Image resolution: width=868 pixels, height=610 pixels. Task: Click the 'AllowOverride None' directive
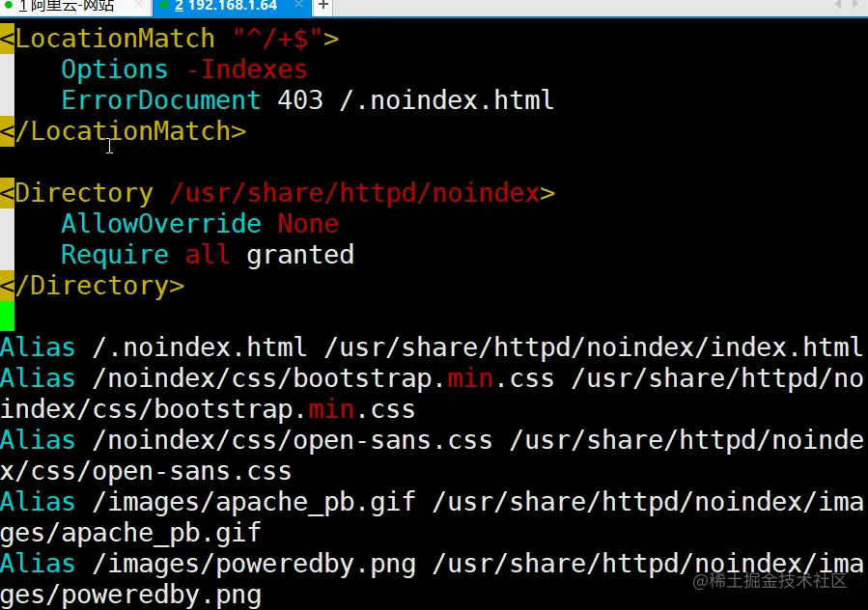pos(200,224)
